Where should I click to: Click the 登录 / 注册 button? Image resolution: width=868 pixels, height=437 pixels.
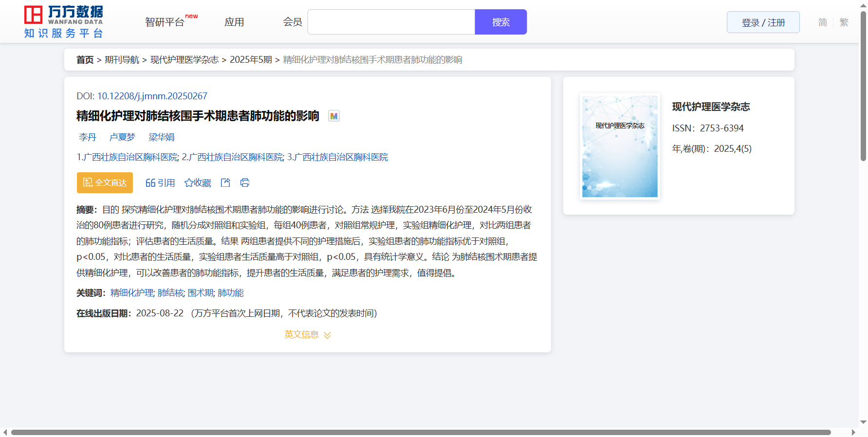(763, 22)
